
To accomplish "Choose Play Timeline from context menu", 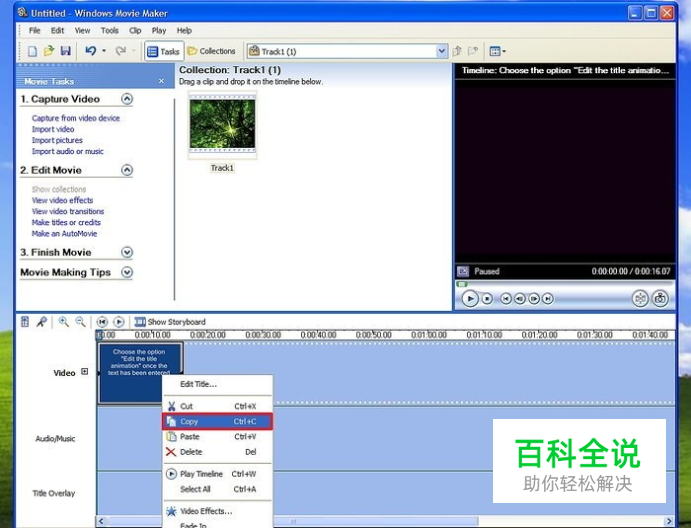I will tap(218, 474).
